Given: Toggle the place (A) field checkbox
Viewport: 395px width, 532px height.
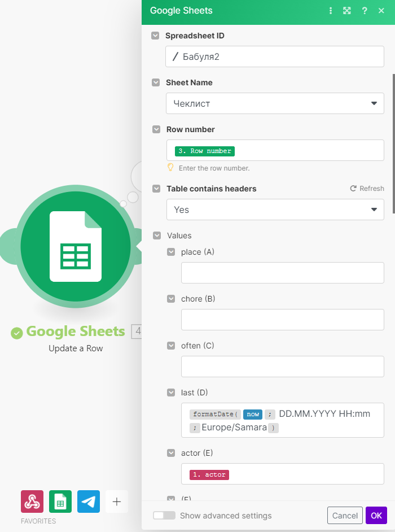Looking at the screenshot, I should [x=171, y=252].
